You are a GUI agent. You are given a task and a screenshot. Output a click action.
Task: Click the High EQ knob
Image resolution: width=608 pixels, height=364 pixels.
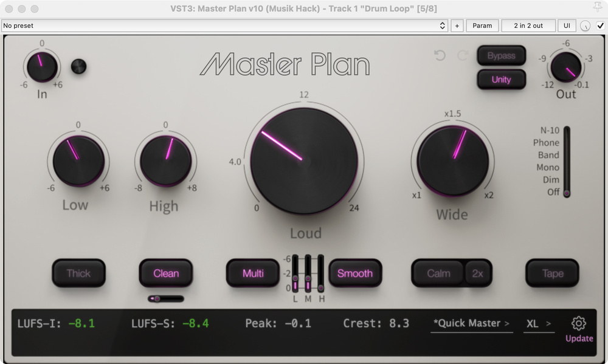click(165, 160)
